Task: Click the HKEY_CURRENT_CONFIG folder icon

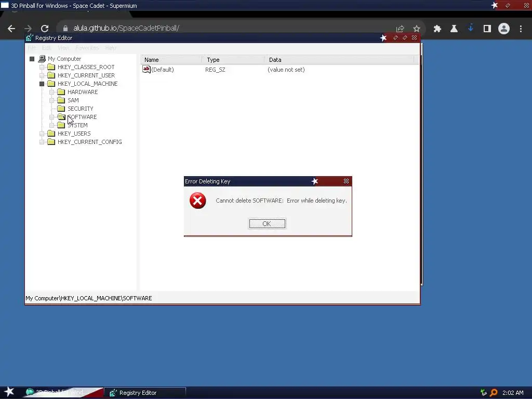Action: (x=51, y=142)
